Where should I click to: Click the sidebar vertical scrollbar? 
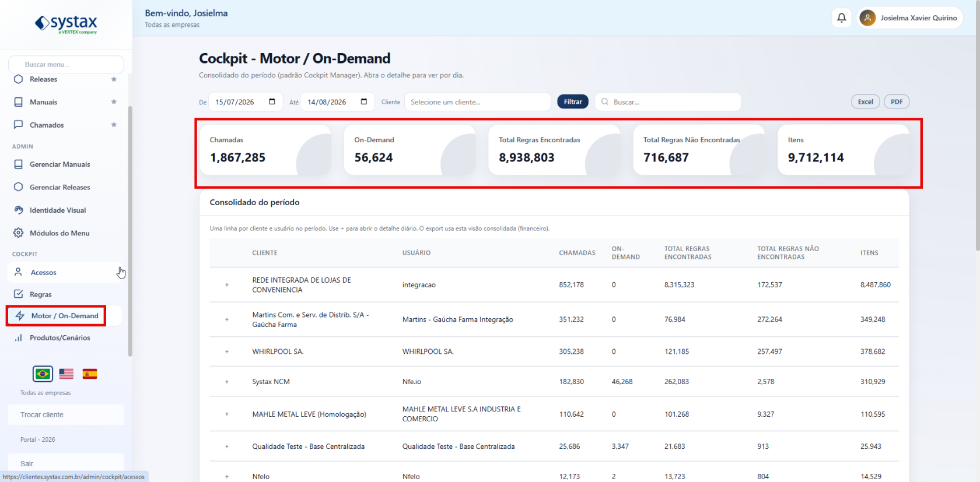pyautogui.click(x=130, y=231)
